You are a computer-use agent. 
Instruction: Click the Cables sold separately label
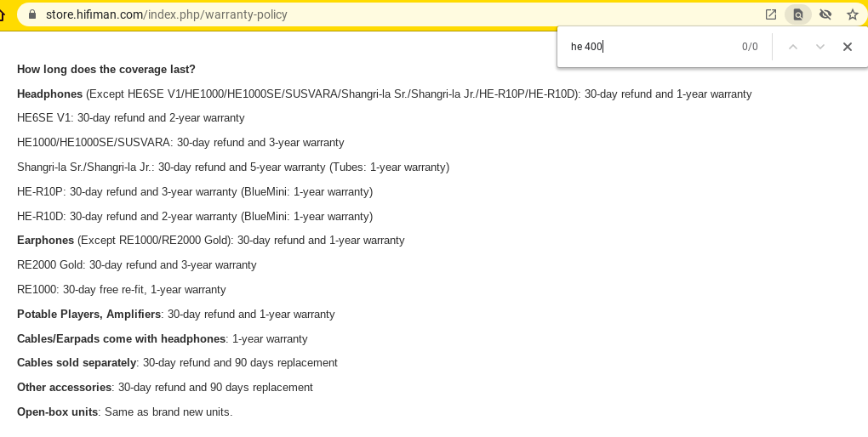(77, 363)
